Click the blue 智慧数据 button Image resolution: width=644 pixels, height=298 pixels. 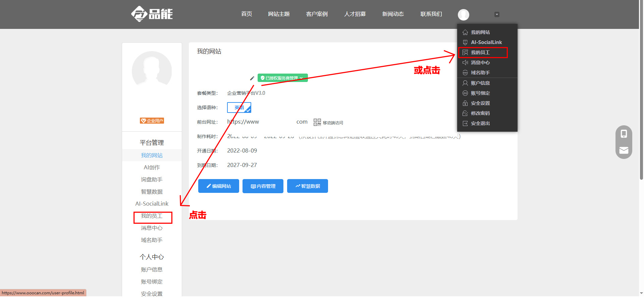coord(308,186)
